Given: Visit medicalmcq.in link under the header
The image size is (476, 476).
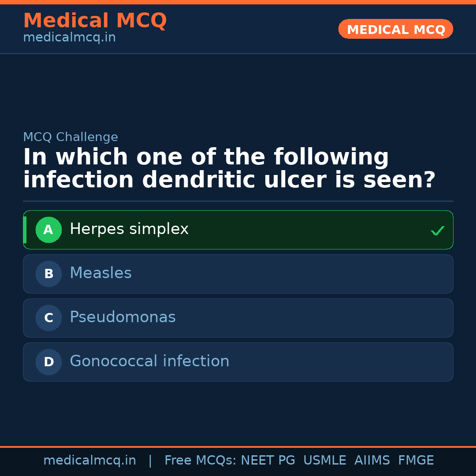Looking at the screenshot, I should pos(69,37).
